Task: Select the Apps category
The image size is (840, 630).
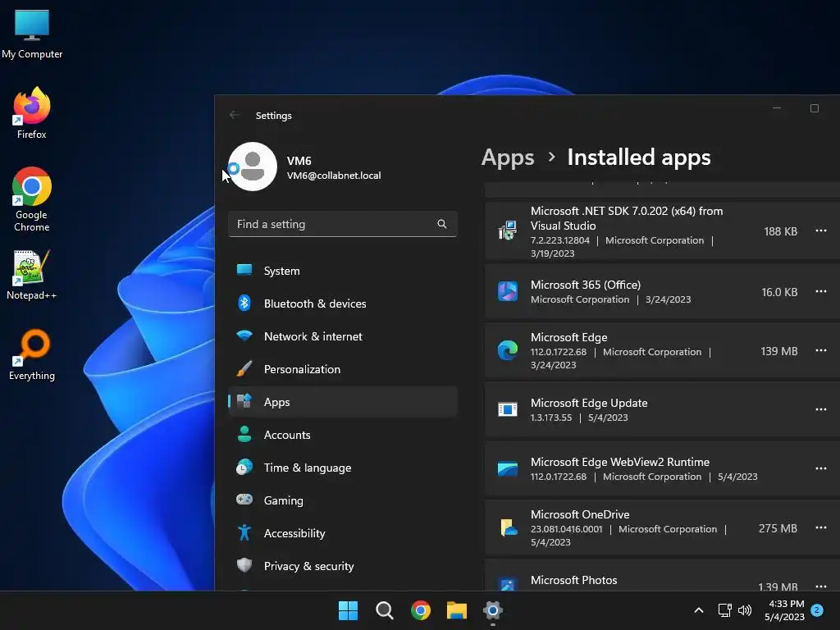Action: [343, 402]
